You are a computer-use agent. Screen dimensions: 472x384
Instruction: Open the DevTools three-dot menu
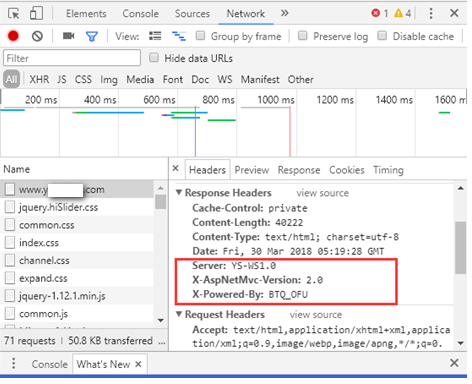click(431, 13)
